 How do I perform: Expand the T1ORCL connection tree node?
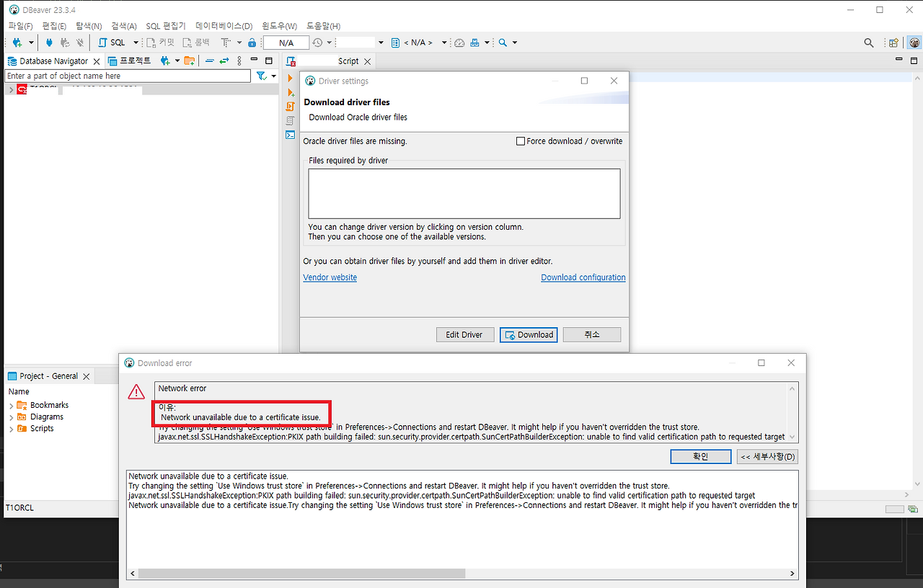click(10, 89)
